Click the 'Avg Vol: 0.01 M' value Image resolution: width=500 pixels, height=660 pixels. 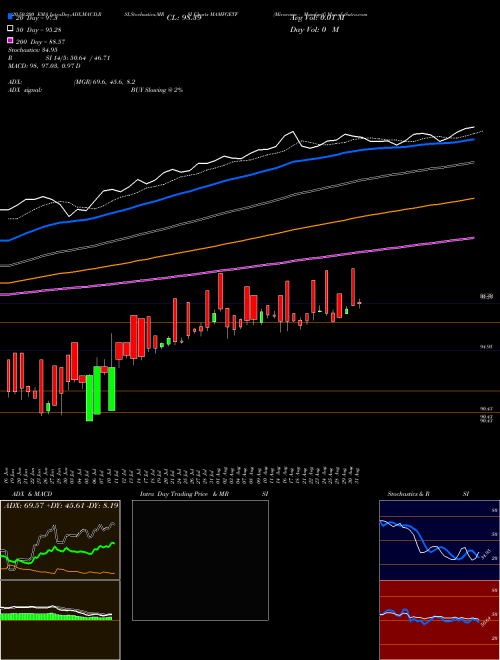317,18
